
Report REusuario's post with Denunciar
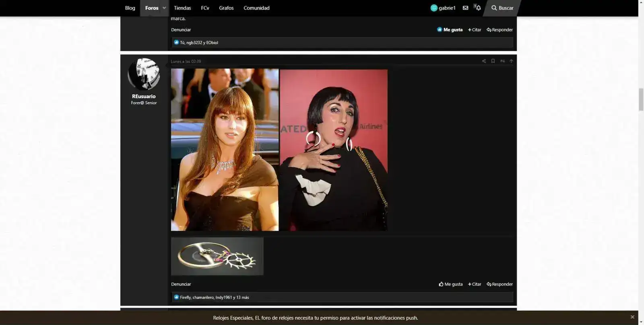[x=181, y=284]
